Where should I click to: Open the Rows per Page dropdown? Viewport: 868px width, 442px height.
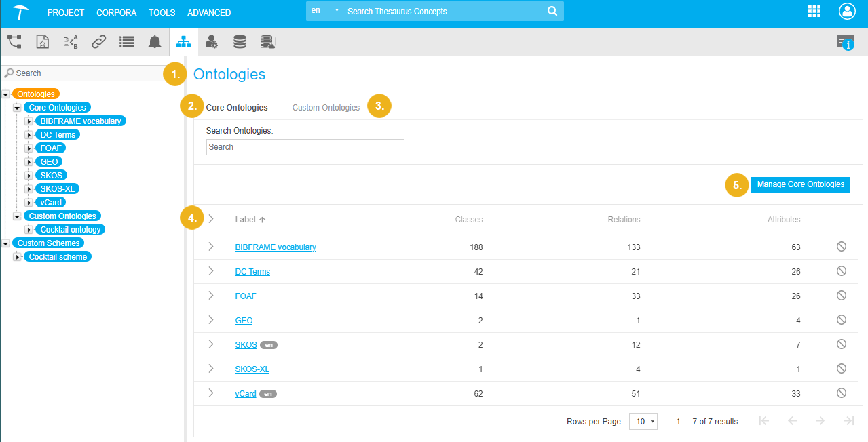[643, 421]
